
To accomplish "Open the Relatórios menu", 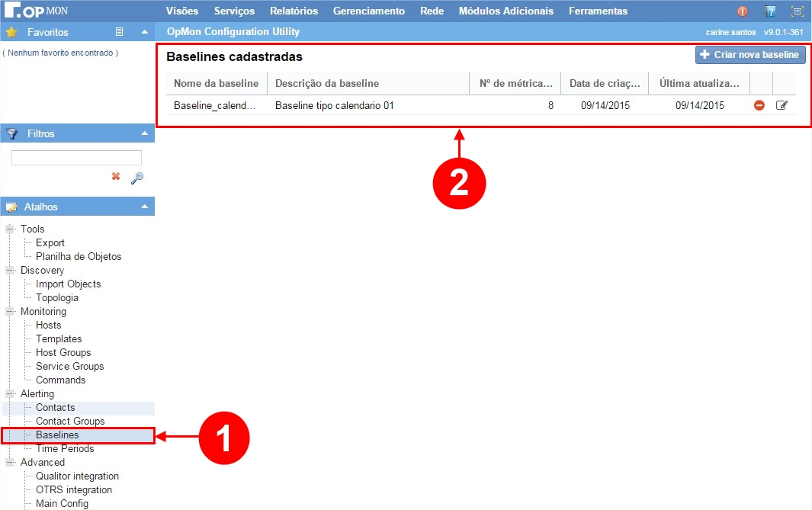I will [x=294, y=11].
